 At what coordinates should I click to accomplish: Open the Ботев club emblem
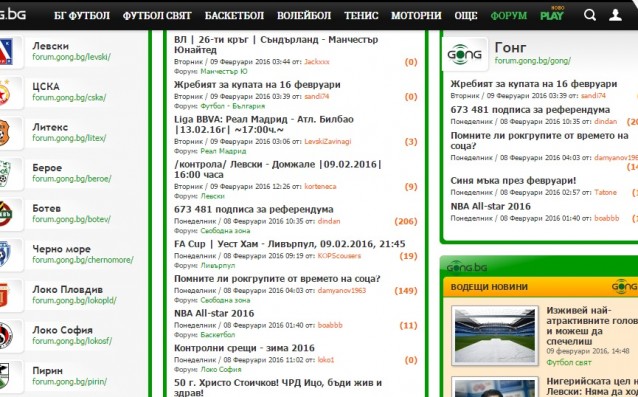(x=6, y=214)
